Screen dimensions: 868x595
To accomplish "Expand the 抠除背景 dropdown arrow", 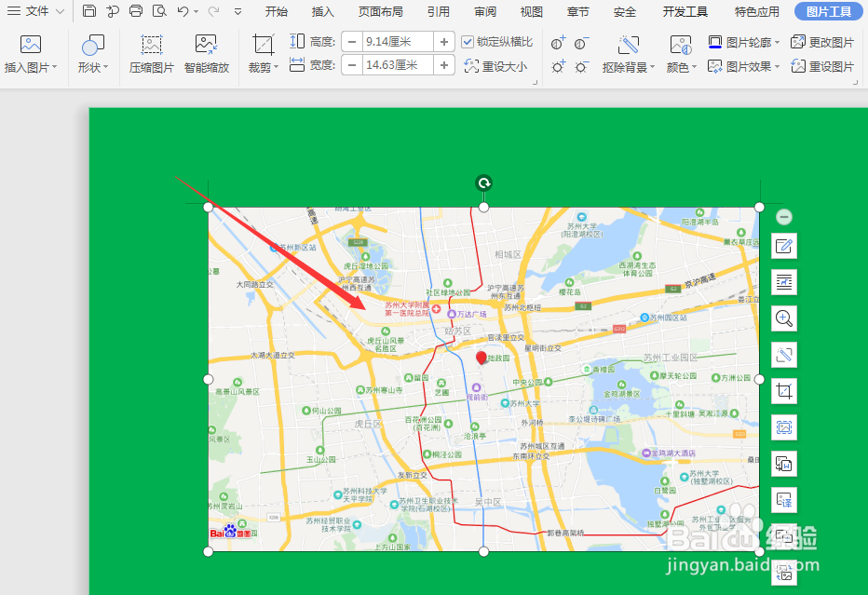I will pyautogui.click(x=652, y=68).
